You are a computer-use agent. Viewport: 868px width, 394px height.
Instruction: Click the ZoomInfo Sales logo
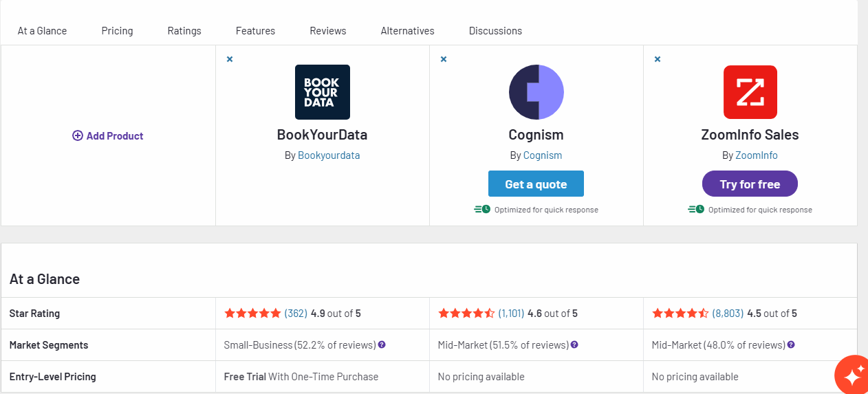pyautogui.click(x=750, y=92)
